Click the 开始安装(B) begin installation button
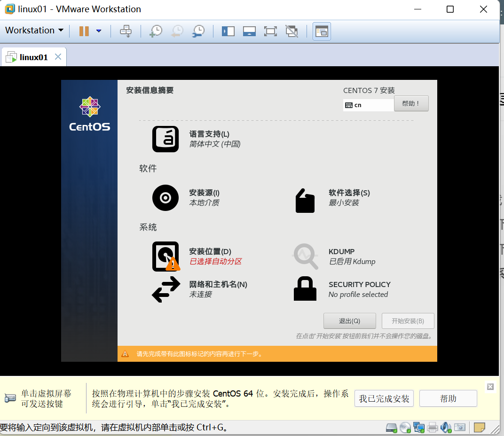504x436 pixels. pos(408,321)
